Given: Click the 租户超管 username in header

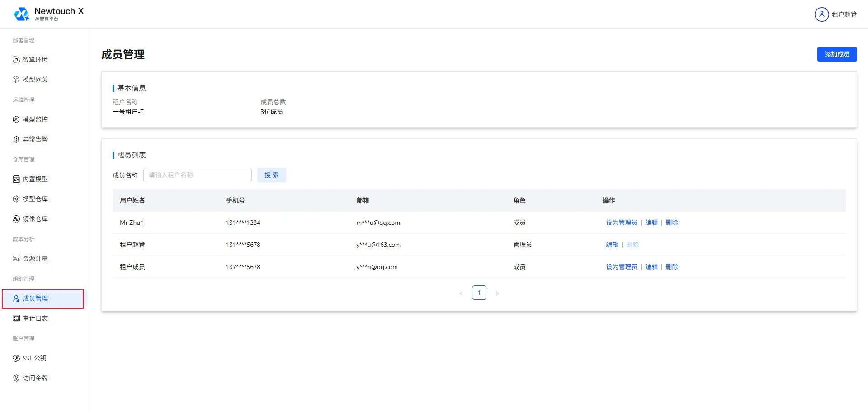Looking at the screenshot, I should tap(844, 14).
